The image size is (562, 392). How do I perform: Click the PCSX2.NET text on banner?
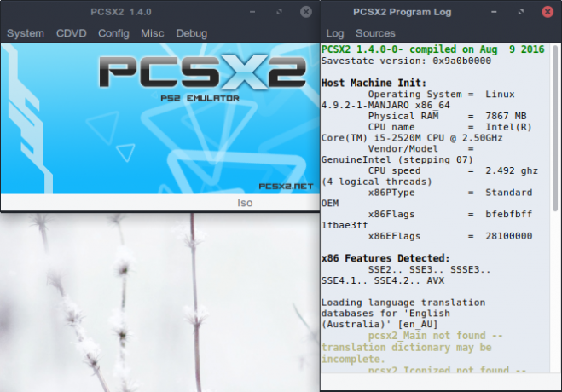[286, 186]
